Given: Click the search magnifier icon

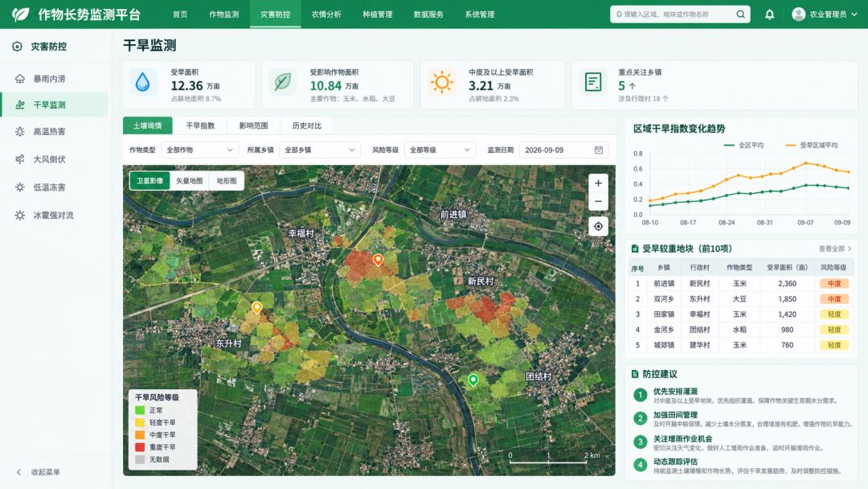Looking at the screenshot, I should click(x=741, y=14).
